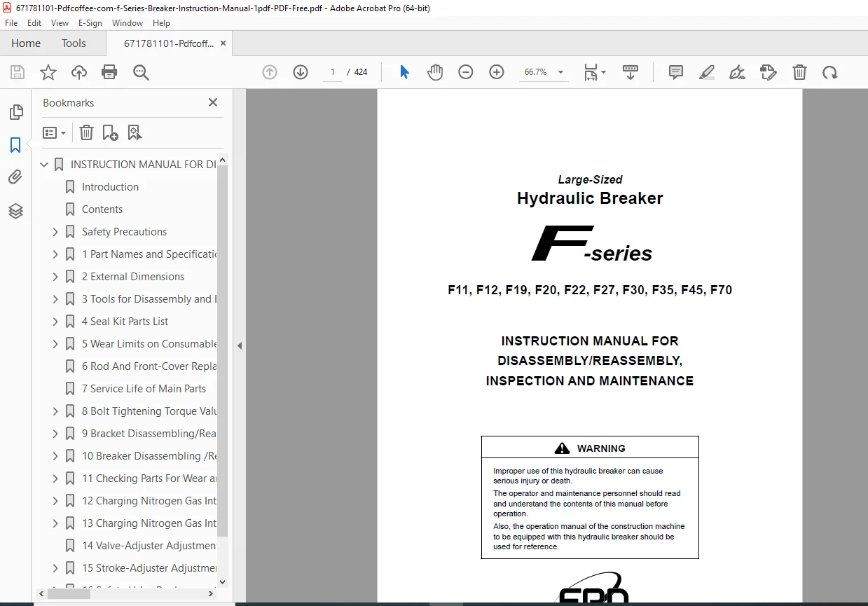Open the Layers panel
Image resolution: width=868 pixels, height=606 pixels.
pyautogui.click(x=15, y=211)
